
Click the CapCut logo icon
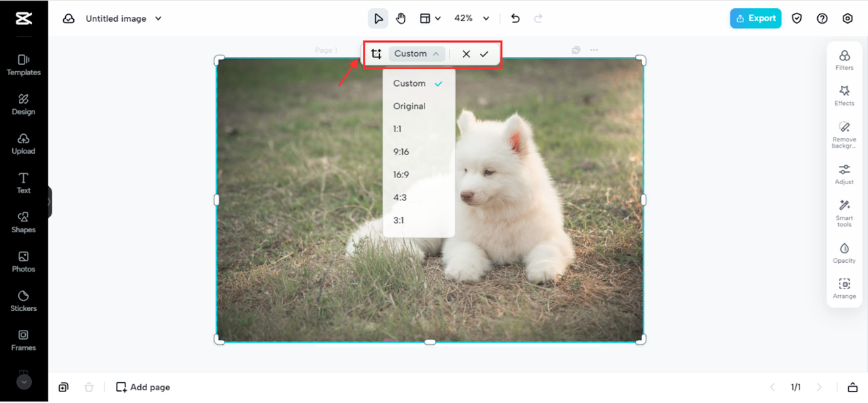pos(24,18)
